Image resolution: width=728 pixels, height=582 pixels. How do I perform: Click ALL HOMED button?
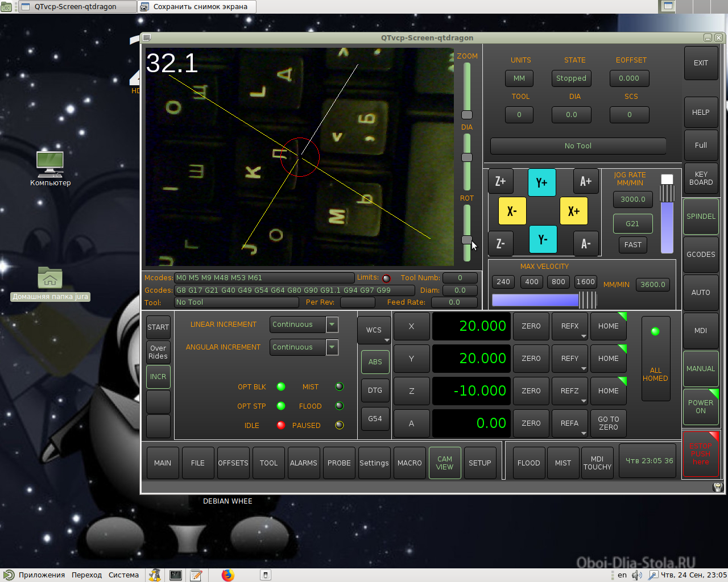(x=655, y=359)
